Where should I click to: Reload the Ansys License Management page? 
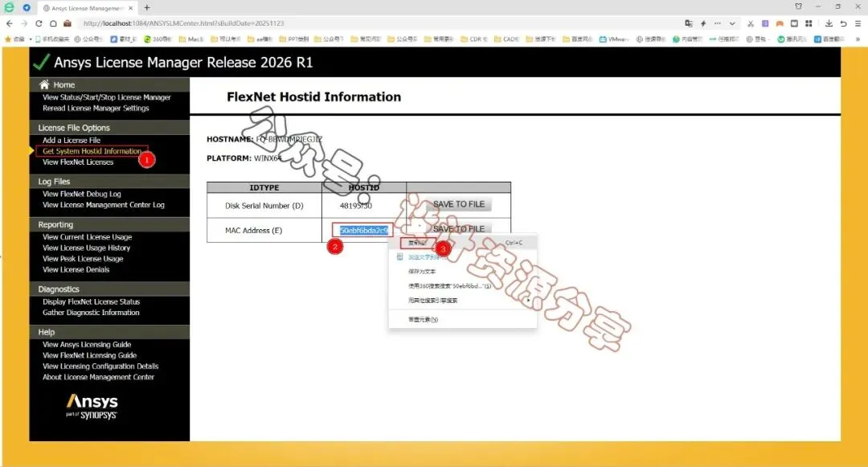39,23
